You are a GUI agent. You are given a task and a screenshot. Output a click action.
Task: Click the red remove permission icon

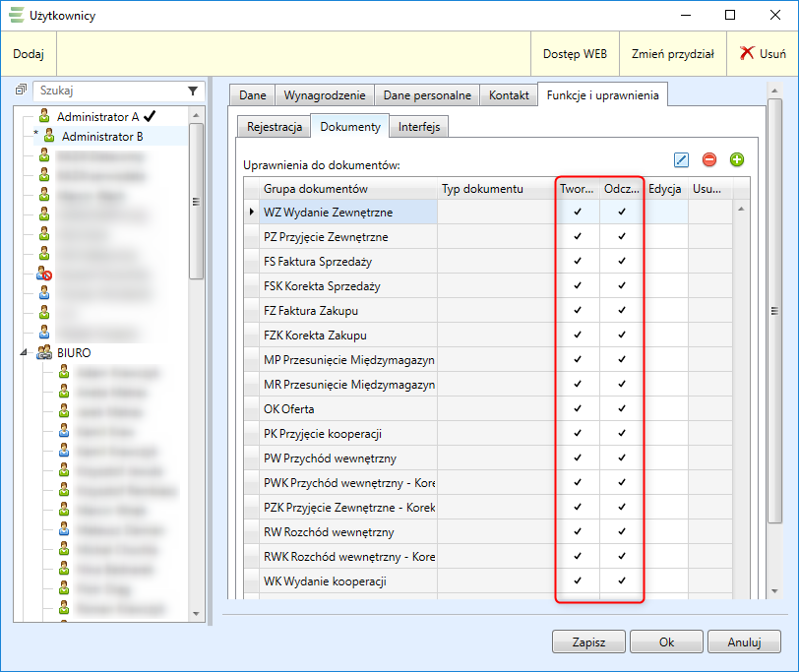coord(708,159)
